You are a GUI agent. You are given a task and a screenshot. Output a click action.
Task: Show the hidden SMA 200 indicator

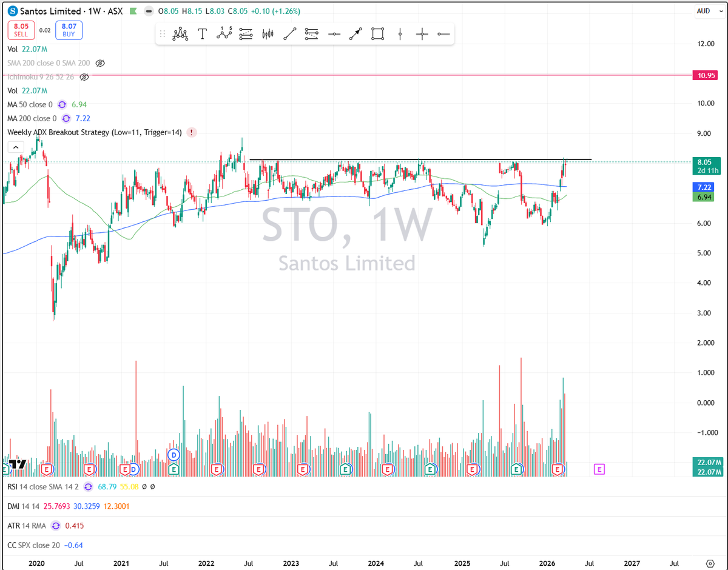pyautogui.click(x=101, y=62)
